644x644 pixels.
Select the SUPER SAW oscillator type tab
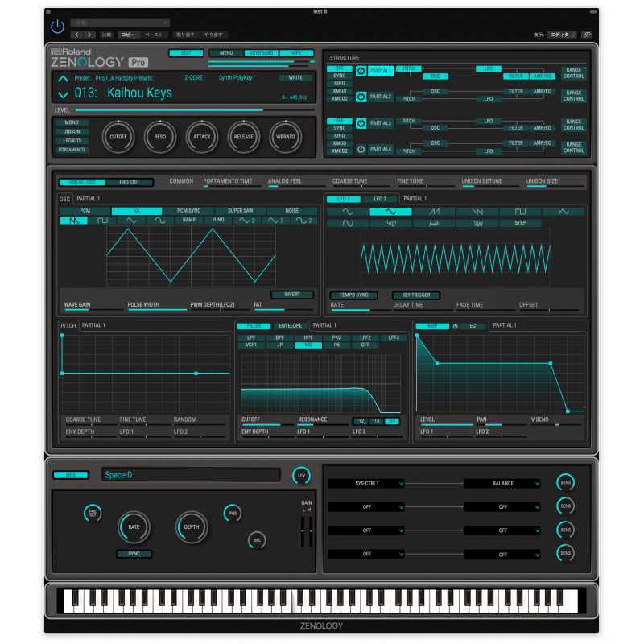point(240,211)
